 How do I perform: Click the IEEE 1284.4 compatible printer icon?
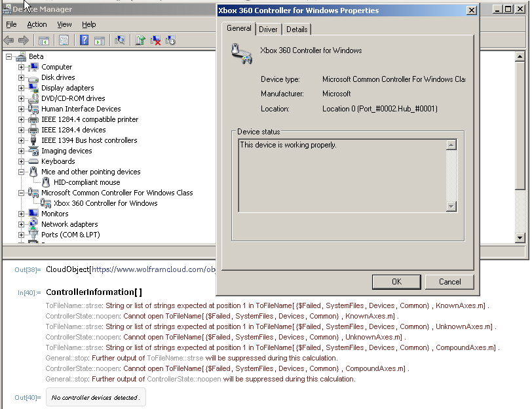(x=33, y=119)
